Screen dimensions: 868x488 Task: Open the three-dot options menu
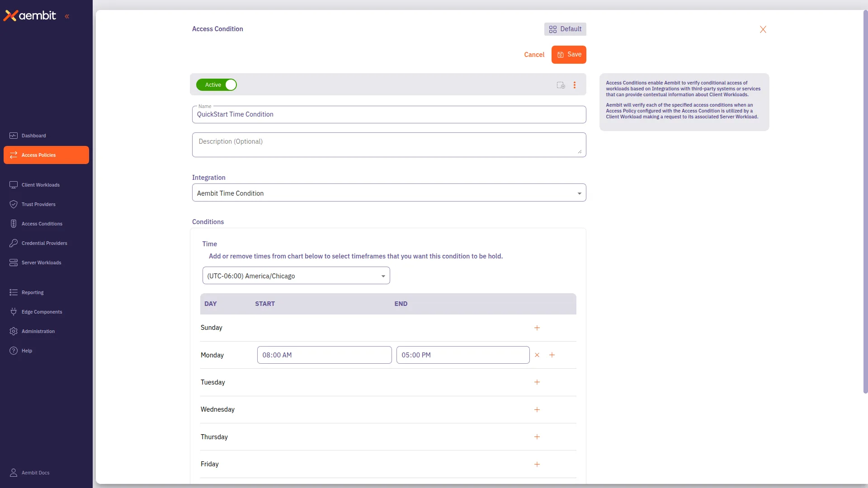[575, 85]
